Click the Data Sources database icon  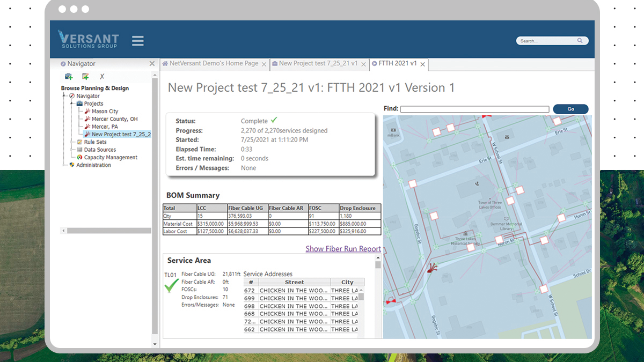[79, 150]
